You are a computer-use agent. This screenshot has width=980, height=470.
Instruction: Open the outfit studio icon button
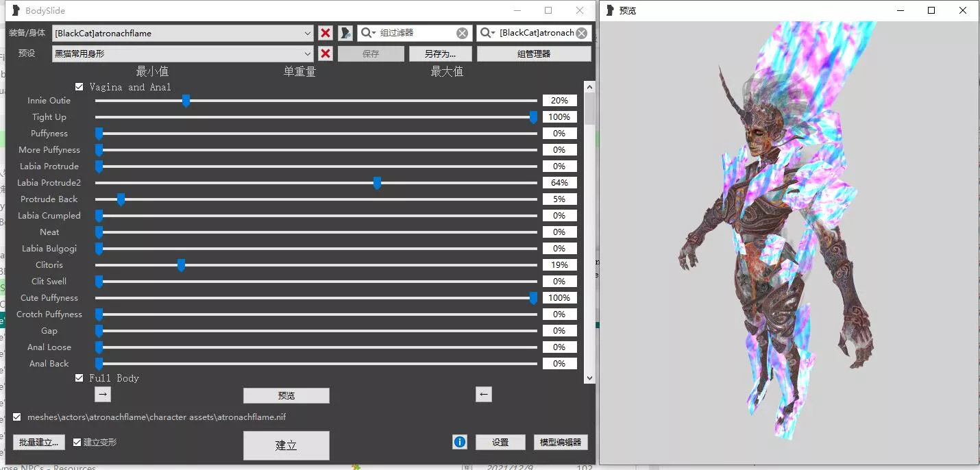tap(345, 33)
